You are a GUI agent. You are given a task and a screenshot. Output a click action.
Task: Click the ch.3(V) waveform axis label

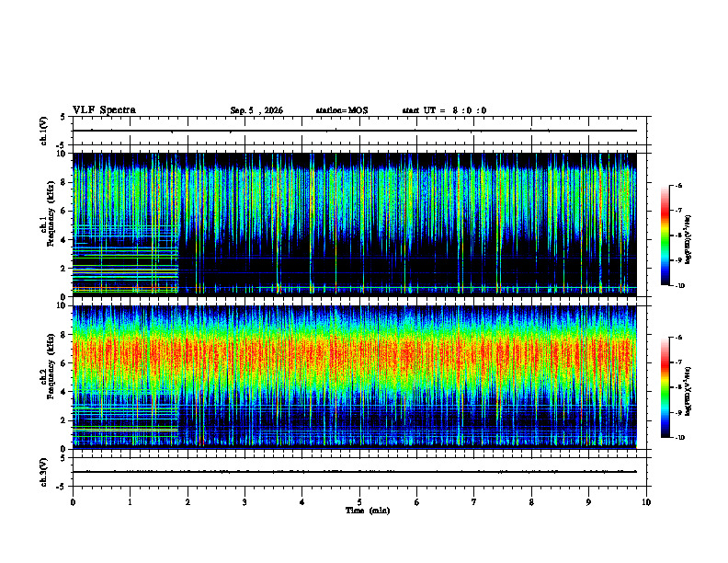[44, 472]
